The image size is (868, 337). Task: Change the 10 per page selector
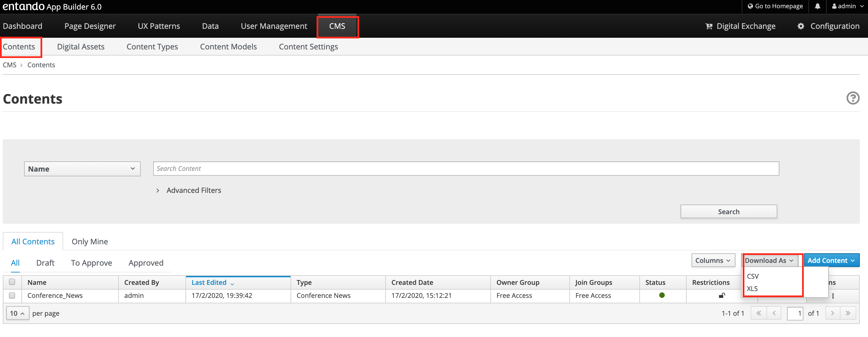tap(17, 313)
